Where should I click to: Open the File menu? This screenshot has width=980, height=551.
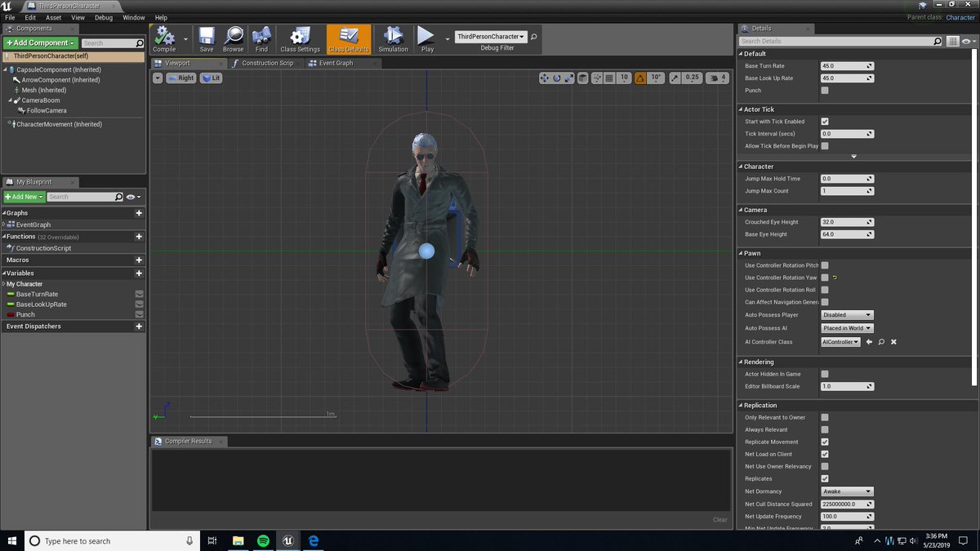[10, 17]
